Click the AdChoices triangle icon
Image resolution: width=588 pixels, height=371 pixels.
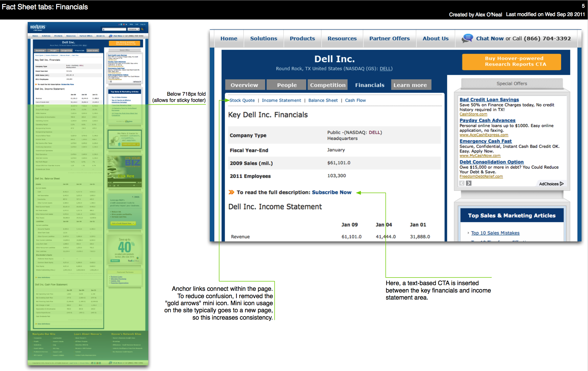click(x=562, y=184)
